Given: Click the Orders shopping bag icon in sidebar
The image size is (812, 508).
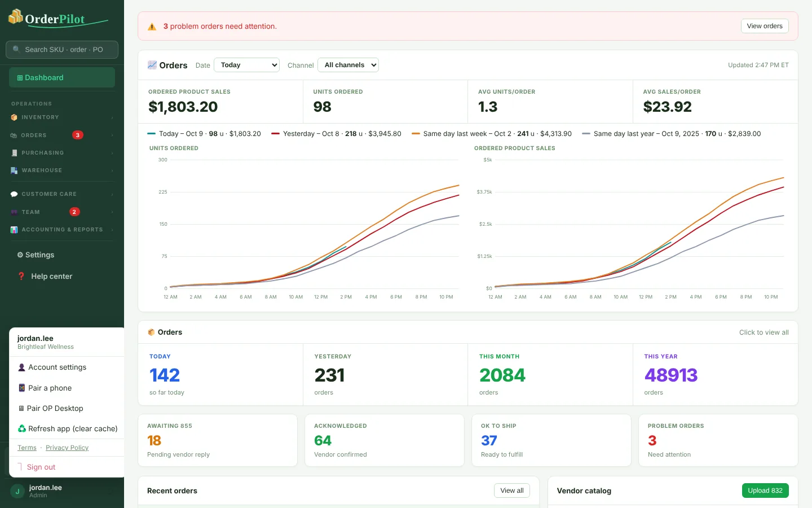Looking at the screenshot, I should point(14,135).
